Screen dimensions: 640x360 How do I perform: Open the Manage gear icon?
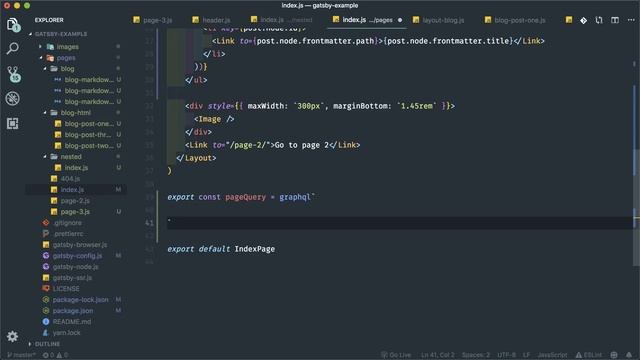[13, 336]
